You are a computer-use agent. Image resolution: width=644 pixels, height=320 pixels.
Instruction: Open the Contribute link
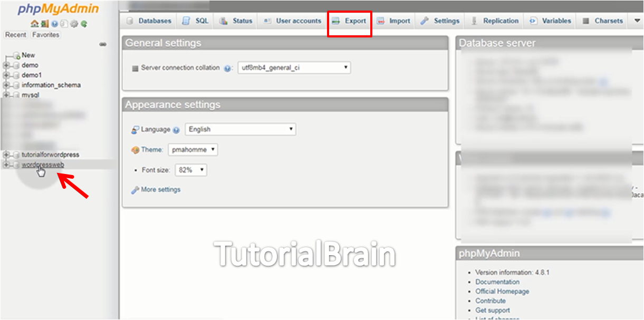click(491, 301)
